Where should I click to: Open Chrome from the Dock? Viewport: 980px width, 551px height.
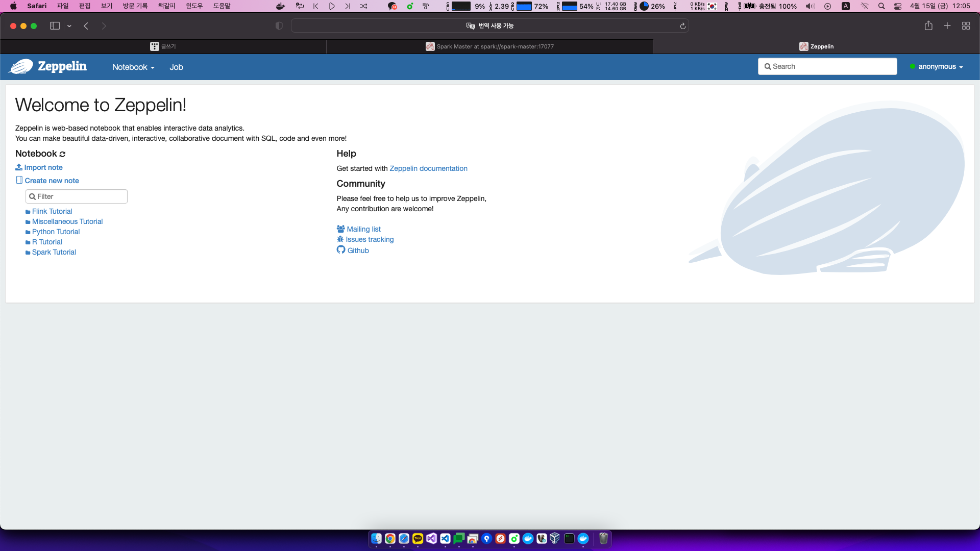coord(390,539)
